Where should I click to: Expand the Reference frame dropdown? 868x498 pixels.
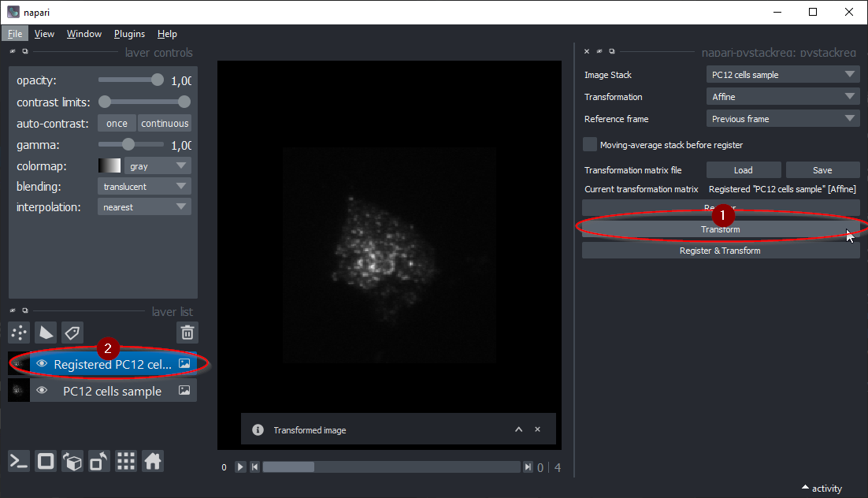(x=782, y=119)
